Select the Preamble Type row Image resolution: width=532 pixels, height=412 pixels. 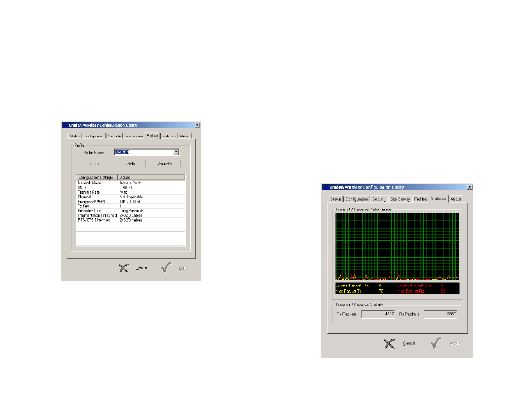tap(130, 211)
